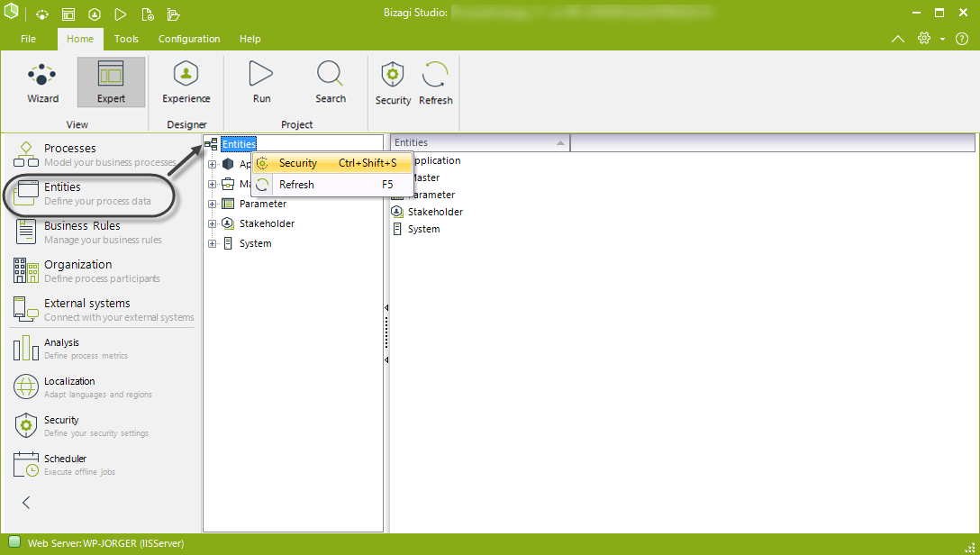
Task: Click the Web Server status indicator
Action: (15, 542)
